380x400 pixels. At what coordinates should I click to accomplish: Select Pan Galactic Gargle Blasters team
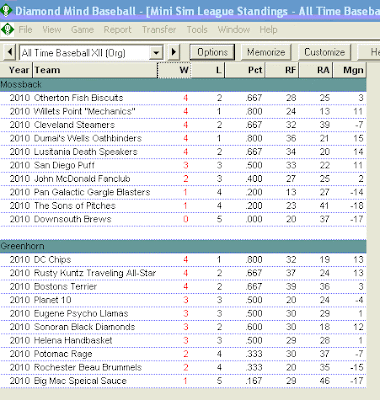coord(183,192)
